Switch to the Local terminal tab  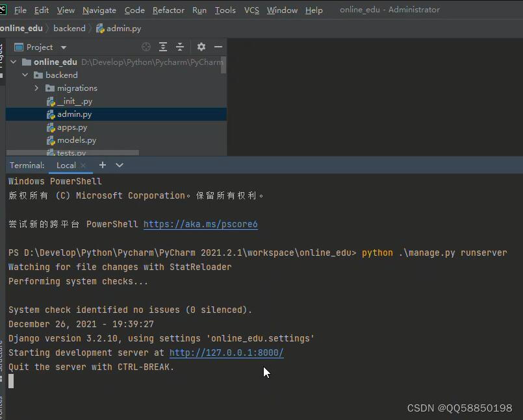click(67, 166)
